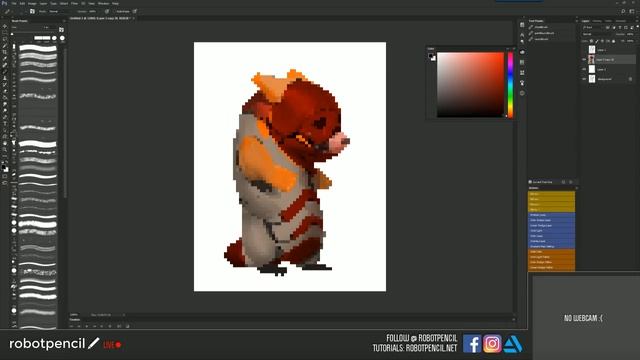Toggle layer filtering on or off switch
The height and width of the screenshot is (360, 640).
click(x=638, y=27)
